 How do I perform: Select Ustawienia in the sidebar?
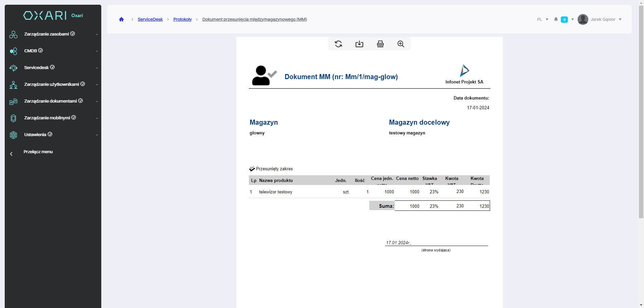point(35,135)
